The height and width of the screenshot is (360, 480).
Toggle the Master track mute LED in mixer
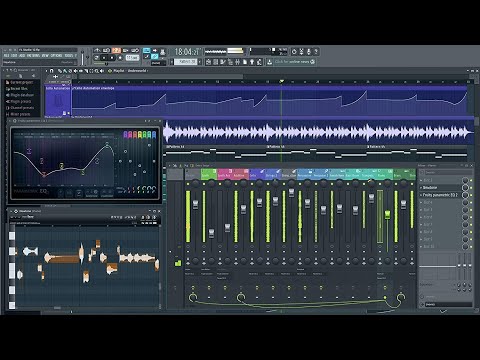pos(188,184)
